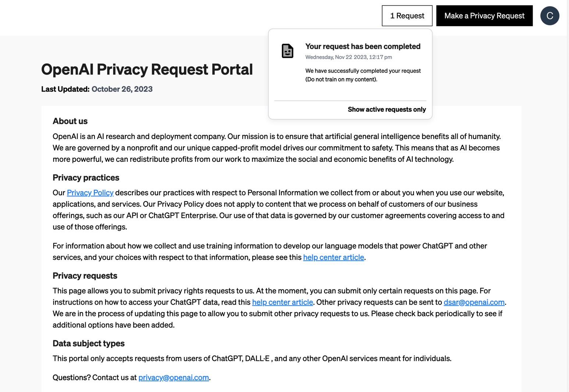Click the completed request document icon
This screenshot has height=392, width=569.
click(287, 51)
